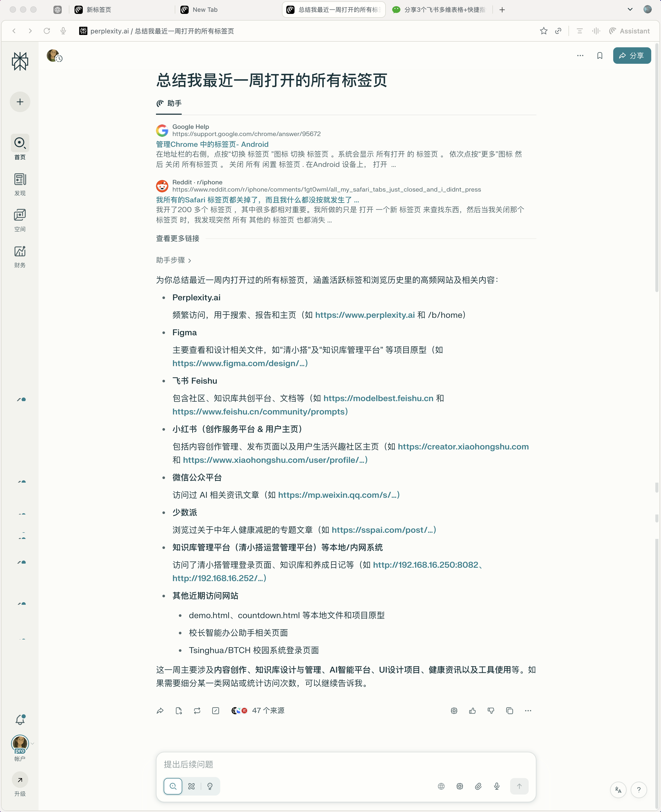The width and height of the screenshot is (661, 812).
Task: Toggle the labs lightbulb mode icon
Action: point(210,786)
